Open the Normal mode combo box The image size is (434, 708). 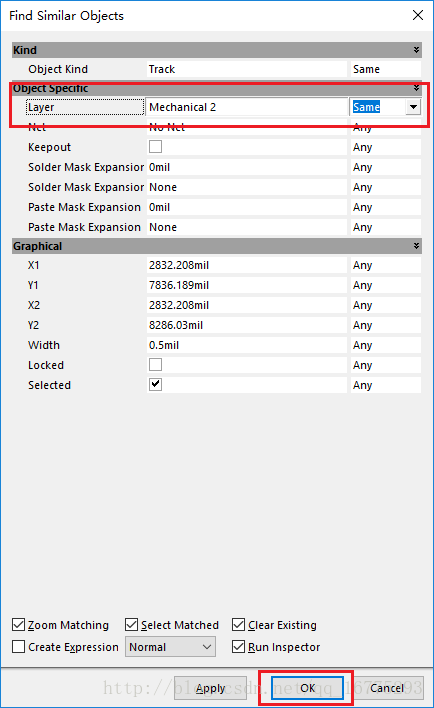pos(170,647)
